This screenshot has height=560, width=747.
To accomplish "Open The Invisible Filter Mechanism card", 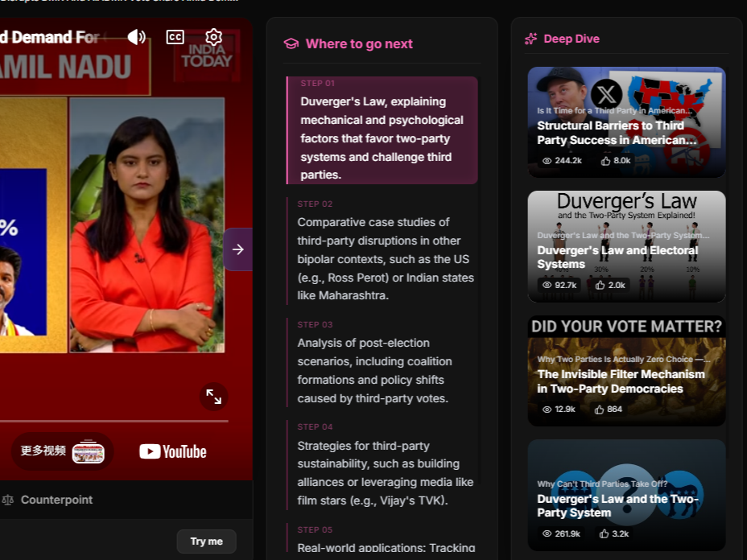I will click(626, 370).
